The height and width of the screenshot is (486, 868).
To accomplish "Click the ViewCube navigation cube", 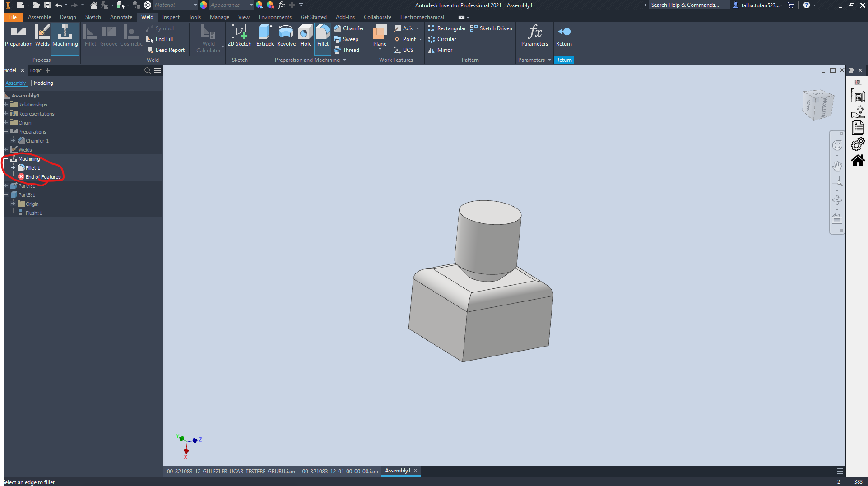I will (817, 105).
